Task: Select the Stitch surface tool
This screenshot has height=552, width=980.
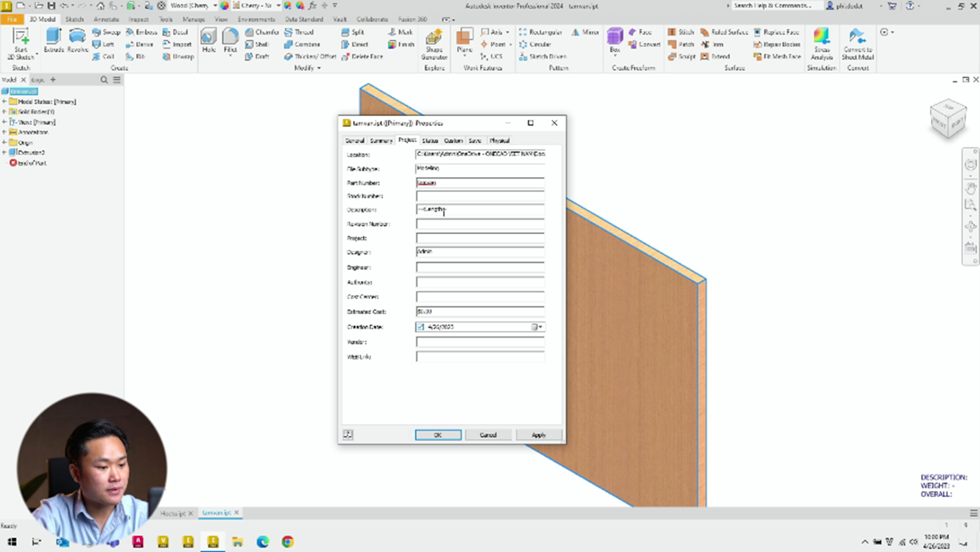Action: tap(681, 32)
